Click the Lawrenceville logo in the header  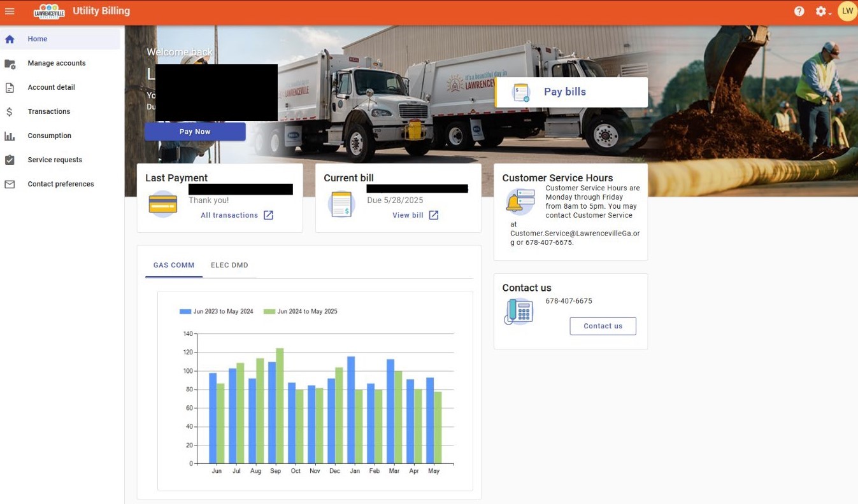[x=48, y=11]
